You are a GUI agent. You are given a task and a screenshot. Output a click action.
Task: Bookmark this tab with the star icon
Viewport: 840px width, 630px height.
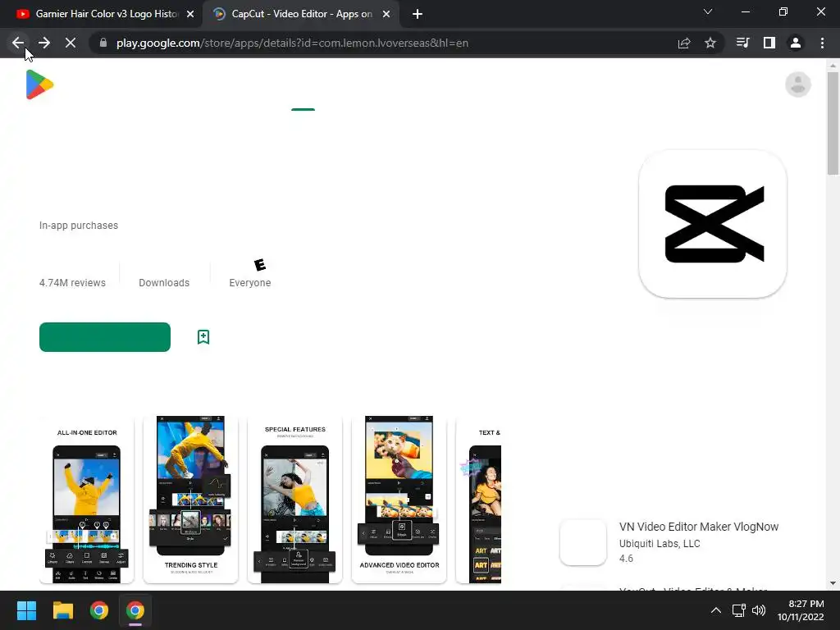pyautogui.click(x=710, y=43)
